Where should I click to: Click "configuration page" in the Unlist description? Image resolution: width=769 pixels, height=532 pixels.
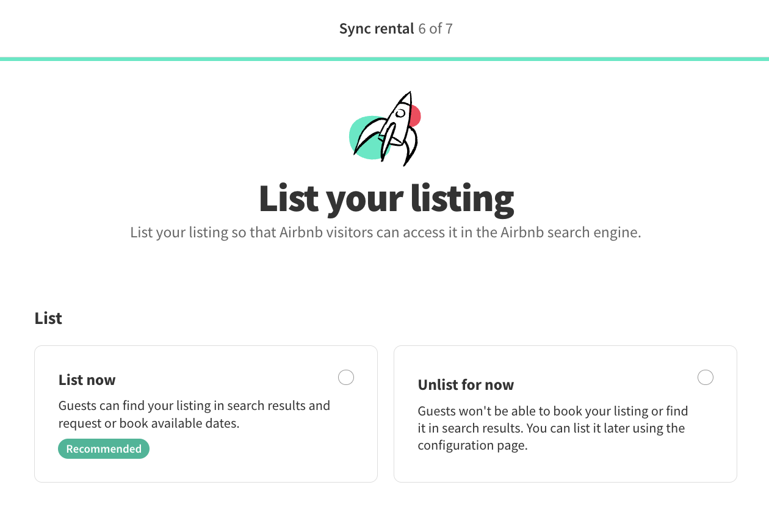coord(472,445)
